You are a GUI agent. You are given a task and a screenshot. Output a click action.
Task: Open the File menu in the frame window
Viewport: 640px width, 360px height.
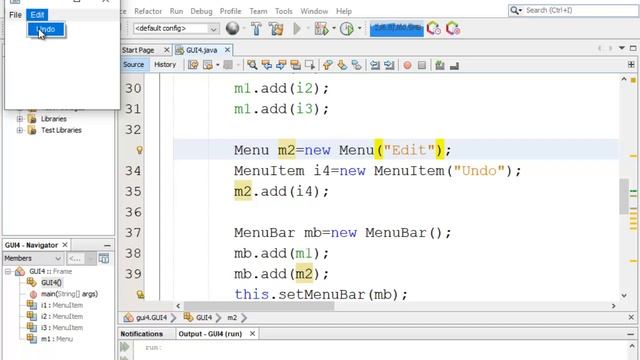pyautogui.click(x=16, y=15)
